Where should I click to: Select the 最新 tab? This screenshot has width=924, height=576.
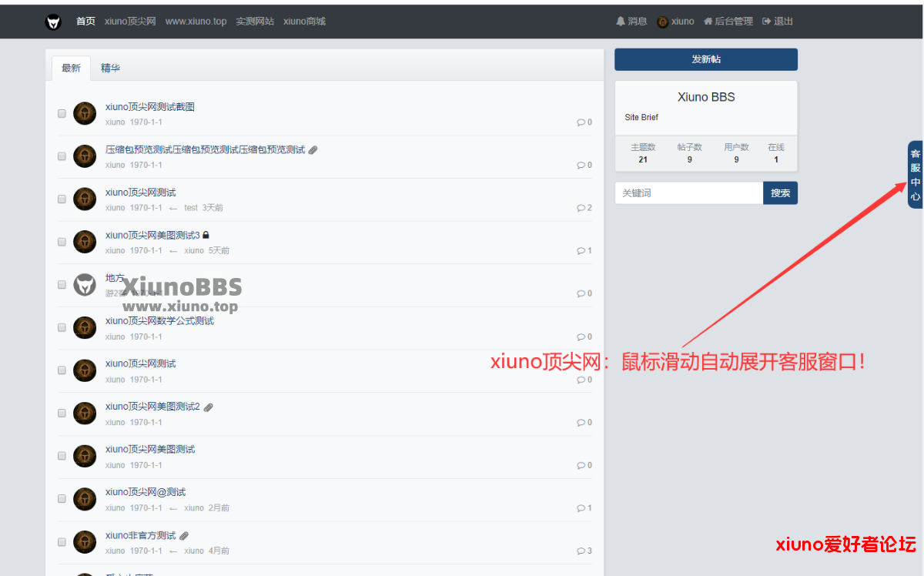pyautogui.click(x=71, y=68)
